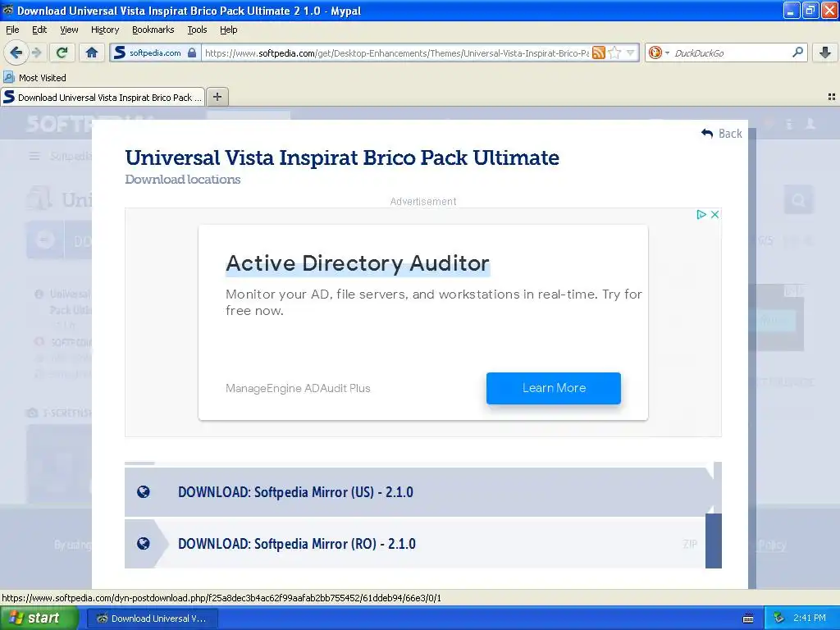Click the AdChoices triangle icon
Screen dimensions: 840x630
[x=701, y=214]
